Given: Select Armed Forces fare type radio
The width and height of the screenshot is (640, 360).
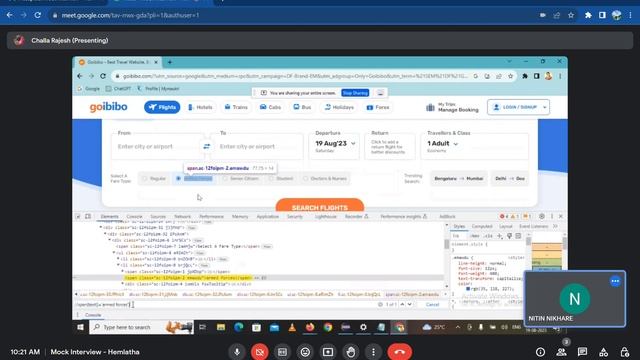Looking at the screenshot, I should point(178,178).
